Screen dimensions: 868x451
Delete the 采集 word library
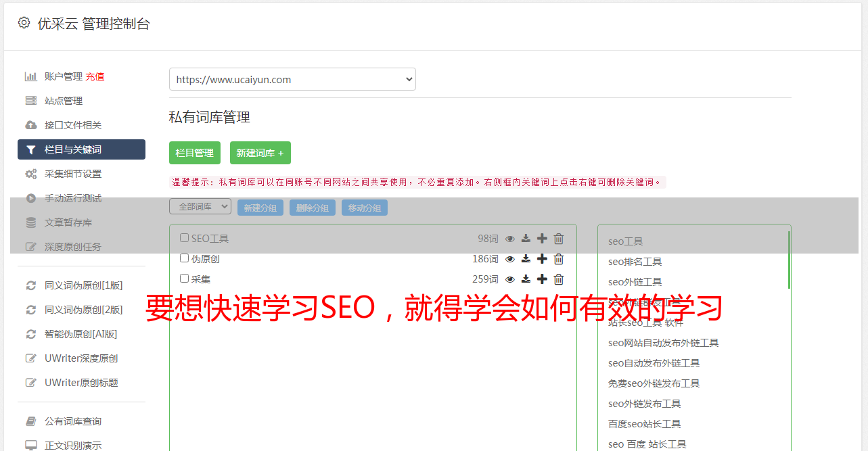(559, 279)
